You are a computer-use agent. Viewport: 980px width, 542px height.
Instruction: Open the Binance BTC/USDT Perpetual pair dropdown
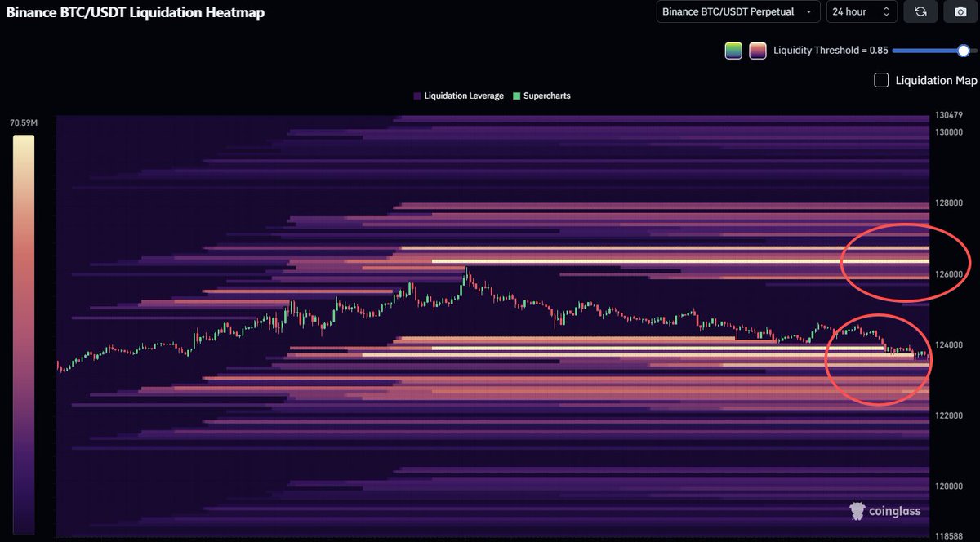click(x=738, y=11)
